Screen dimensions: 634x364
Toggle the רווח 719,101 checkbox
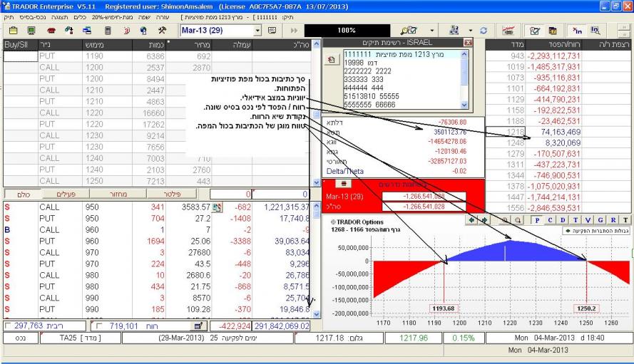[99, 326]
